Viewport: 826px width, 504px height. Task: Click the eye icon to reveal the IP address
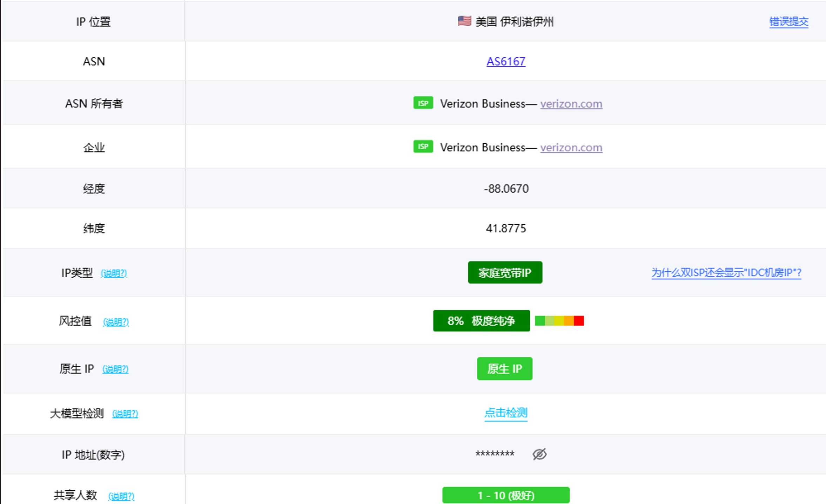point(539,454)
